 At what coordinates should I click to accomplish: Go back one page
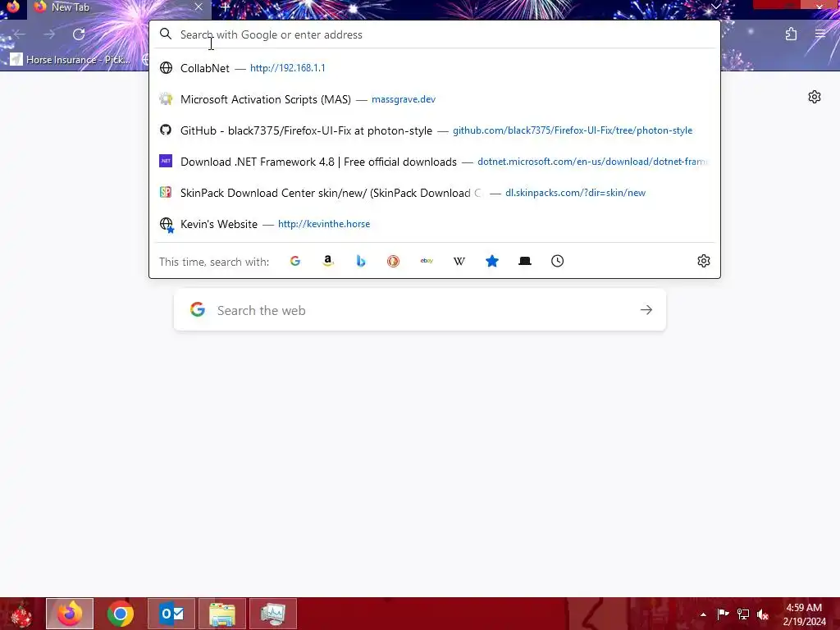(20, 34)
